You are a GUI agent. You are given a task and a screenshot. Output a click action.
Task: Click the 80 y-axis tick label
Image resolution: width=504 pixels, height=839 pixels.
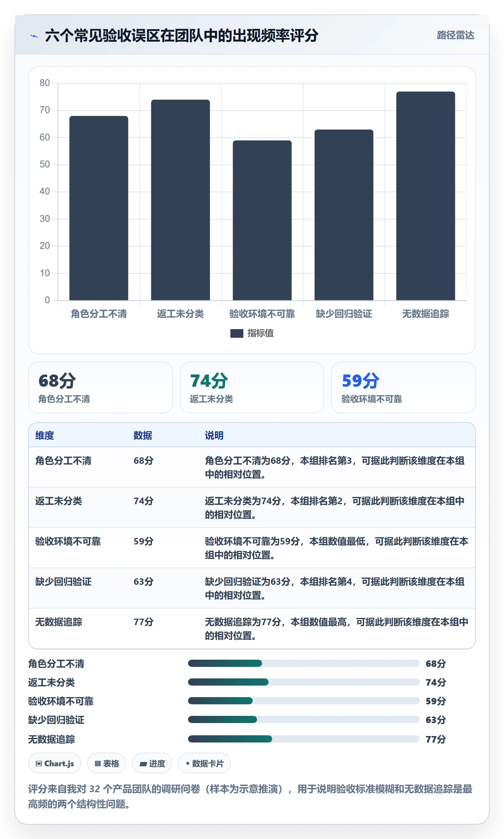click(45, 83)
